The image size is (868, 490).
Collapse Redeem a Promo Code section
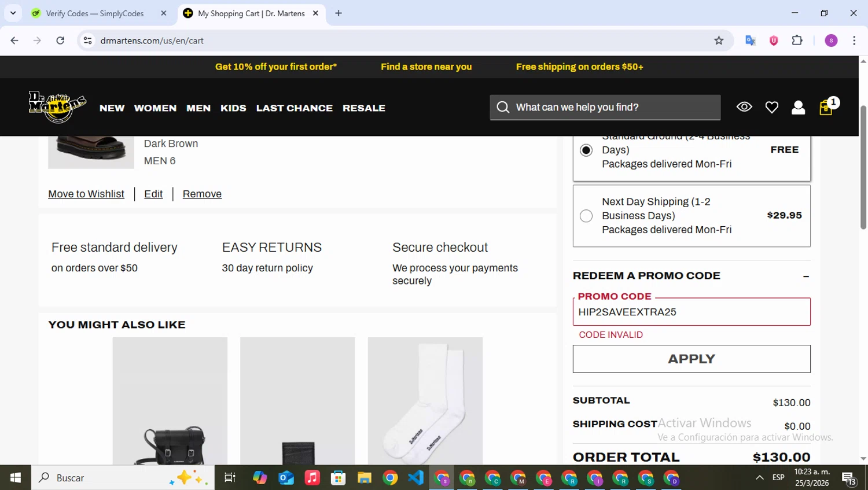(806, 277)
